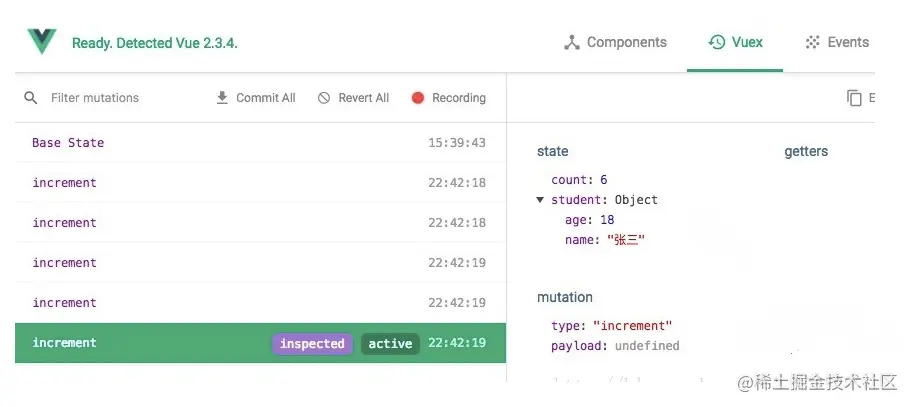912x407 pixels.
Task: Click the purple inspected badge
Action: click(312, 344)
